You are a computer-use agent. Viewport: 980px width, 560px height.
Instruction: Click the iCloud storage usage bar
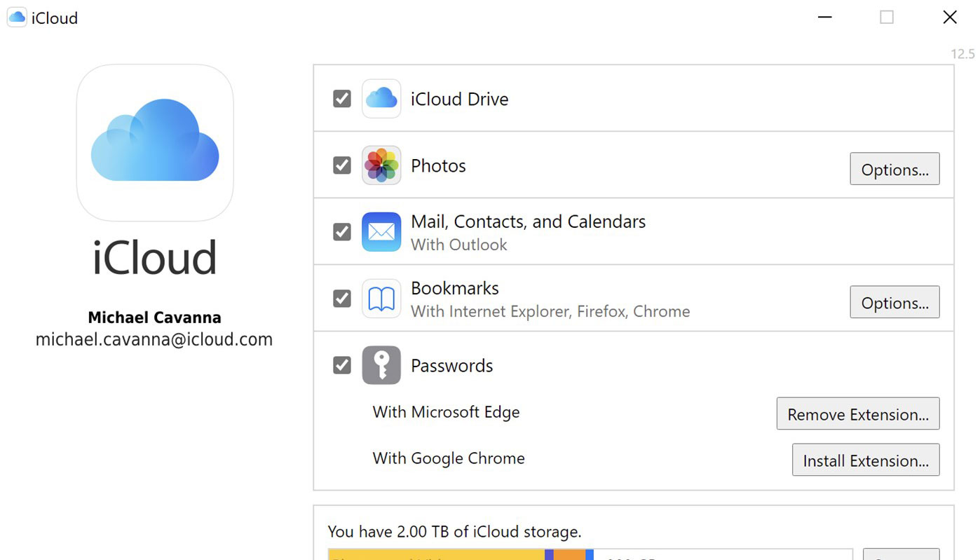pos(590,554)
